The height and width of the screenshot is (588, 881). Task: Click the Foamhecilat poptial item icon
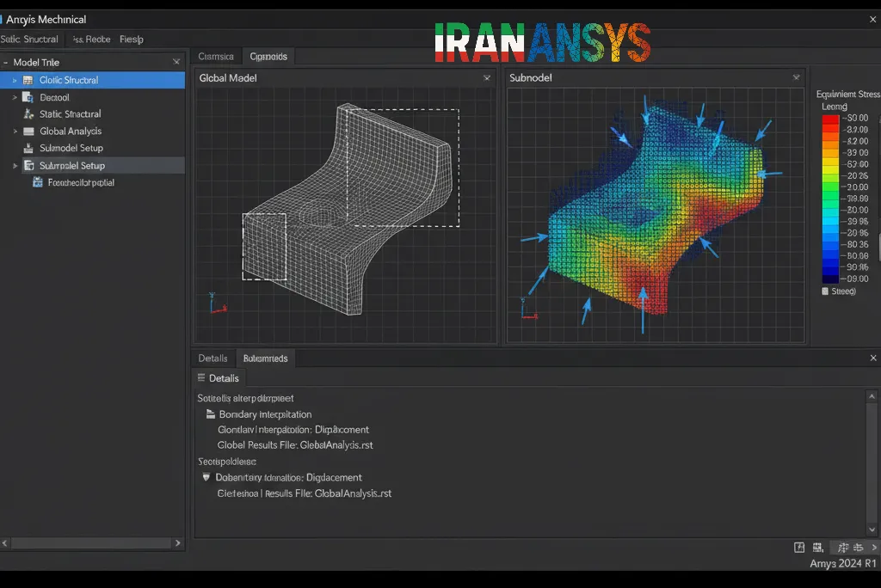point(38,182)
